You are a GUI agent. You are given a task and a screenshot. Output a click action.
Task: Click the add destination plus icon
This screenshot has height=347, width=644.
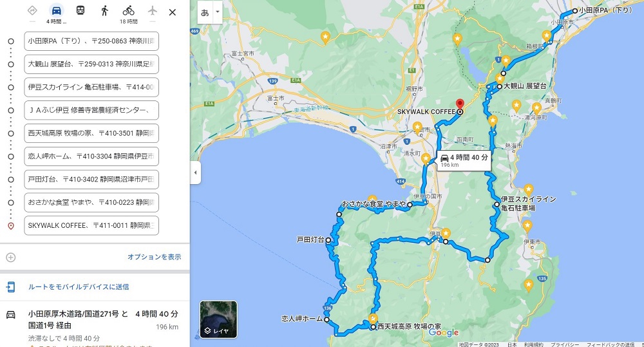[x=11, y=257]
